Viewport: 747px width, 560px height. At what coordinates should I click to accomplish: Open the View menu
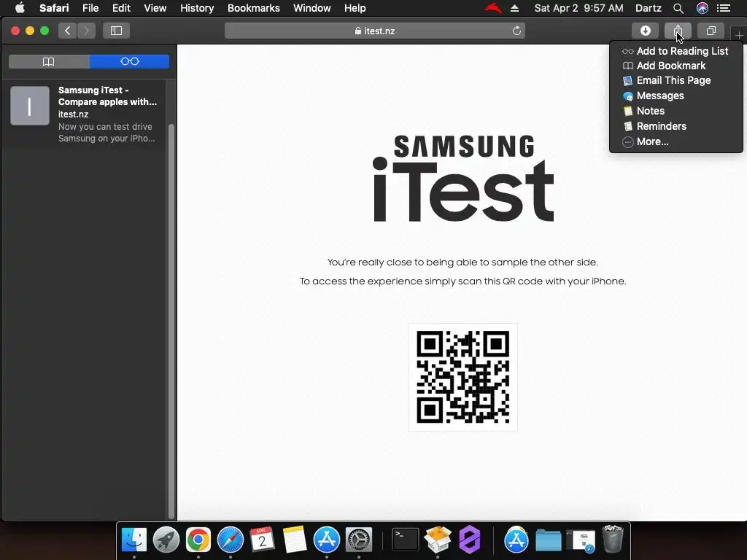[155, 8]
